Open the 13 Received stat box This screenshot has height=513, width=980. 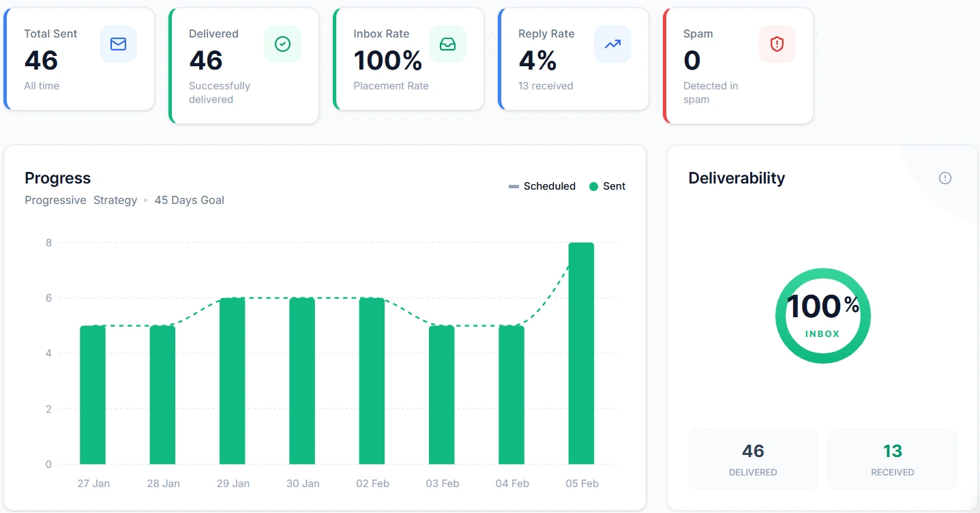(x=892, y=459)
